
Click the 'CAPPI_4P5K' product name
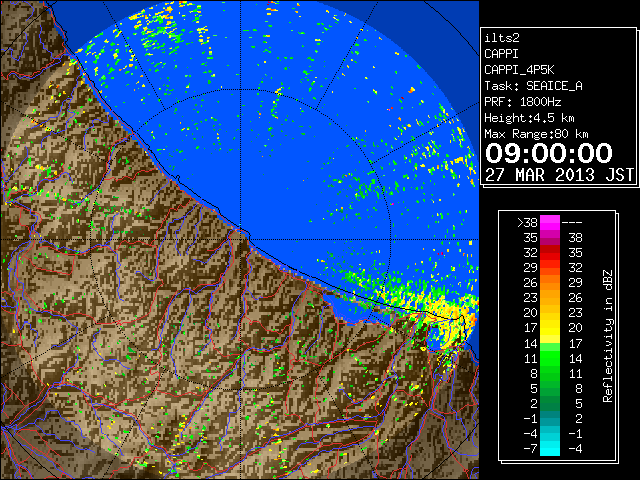pos(519,70)
